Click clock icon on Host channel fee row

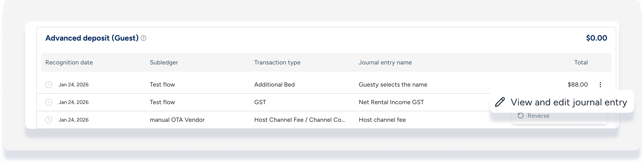pyautogui.click(x=49, y=120)
